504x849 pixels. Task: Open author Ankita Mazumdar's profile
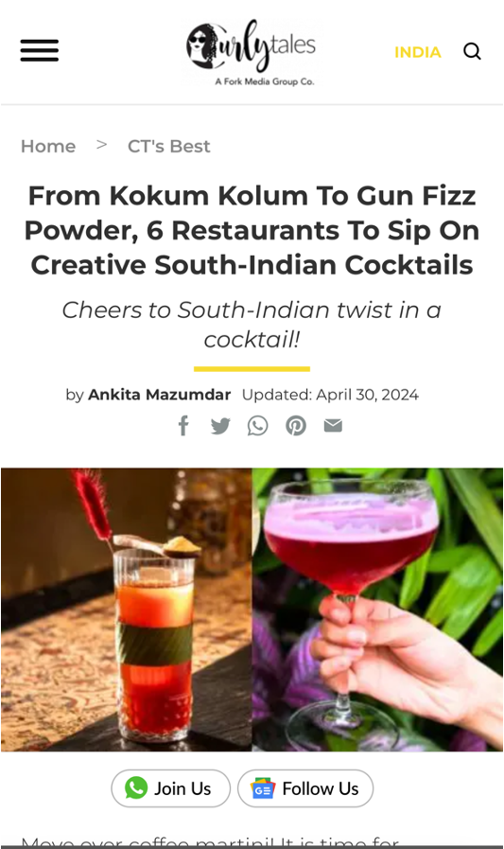(x=160, y=395)
